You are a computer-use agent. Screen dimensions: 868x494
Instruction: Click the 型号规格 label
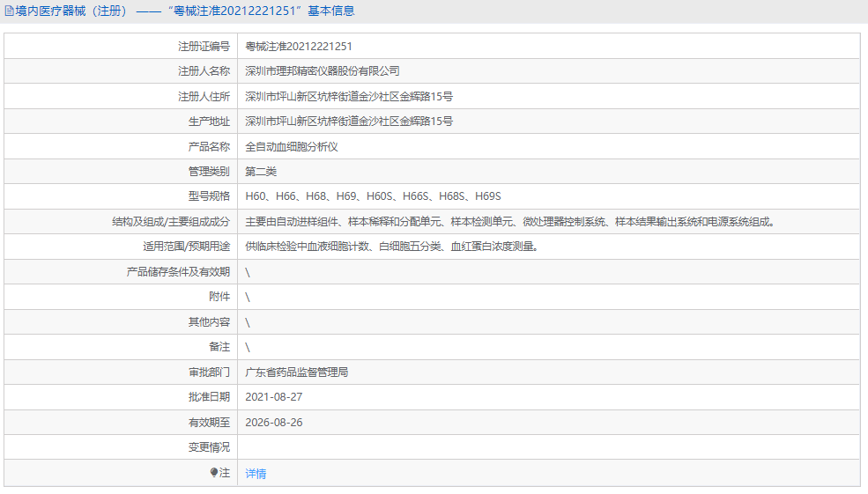click(209, 196)
